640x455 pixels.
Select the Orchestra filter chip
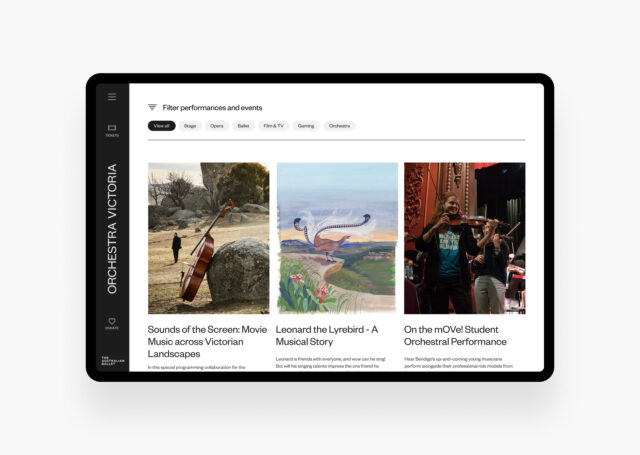[x=340, y=126]
